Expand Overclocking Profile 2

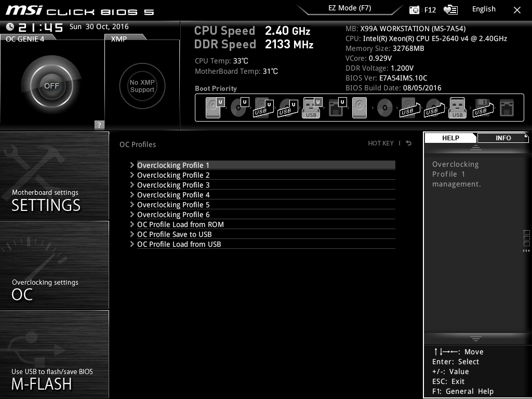[x=266, y=175]
